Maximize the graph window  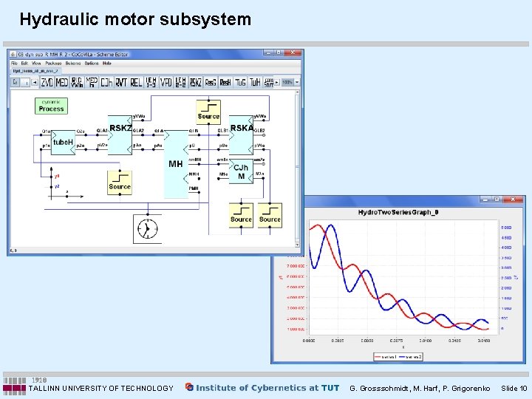pos(497,199)
